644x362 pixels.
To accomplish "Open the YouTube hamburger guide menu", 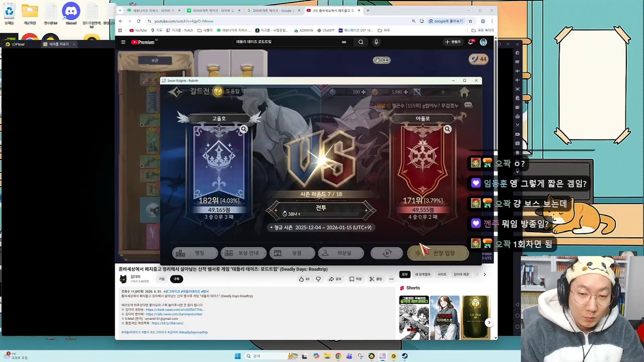I will pyautogui.click(x=123, y=42).
